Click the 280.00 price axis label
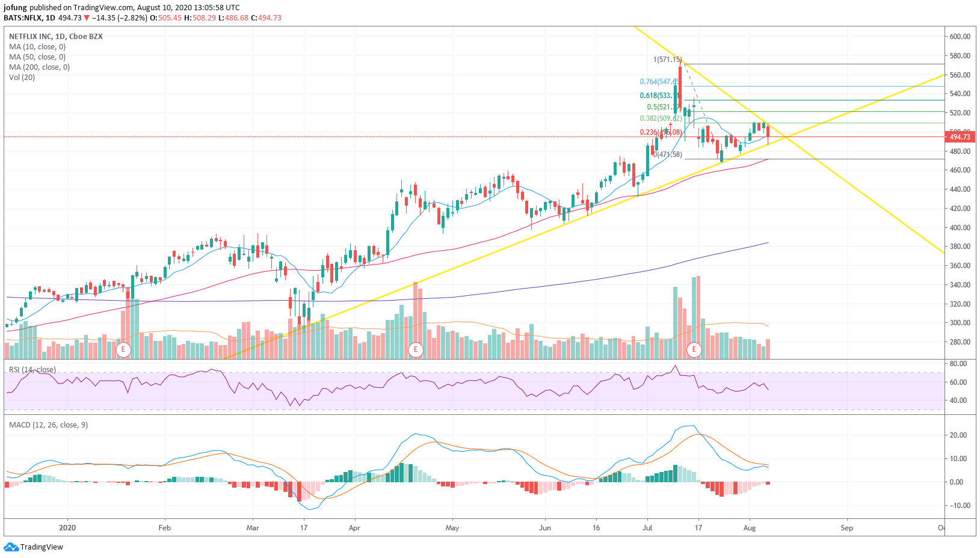980x558 pixels. (x=960, y=342)
